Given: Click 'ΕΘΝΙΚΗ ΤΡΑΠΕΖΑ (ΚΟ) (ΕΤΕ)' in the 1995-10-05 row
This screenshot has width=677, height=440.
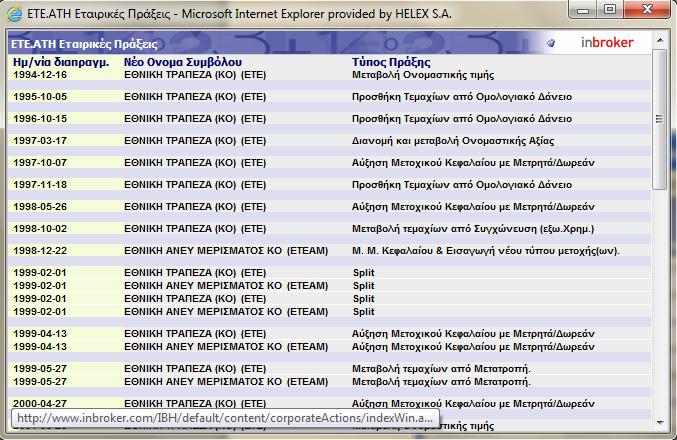Looking at the screenshot, I should (x=195, y=97).
